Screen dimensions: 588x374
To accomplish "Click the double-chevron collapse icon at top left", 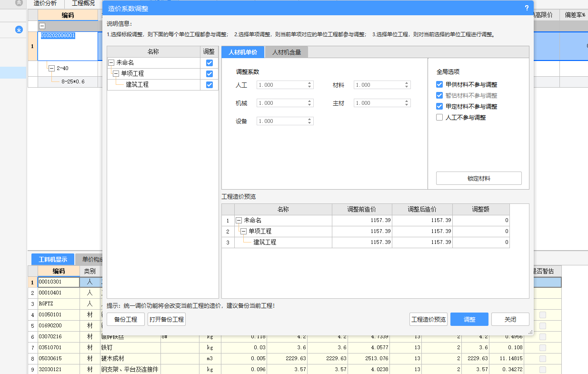I will tap(19, 3).
